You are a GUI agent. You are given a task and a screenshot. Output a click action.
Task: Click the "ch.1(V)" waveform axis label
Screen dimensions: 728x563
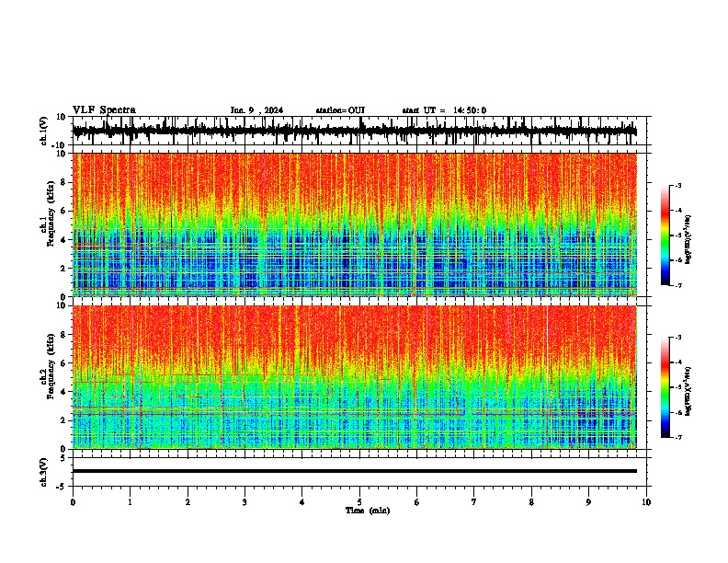[44, 131]
